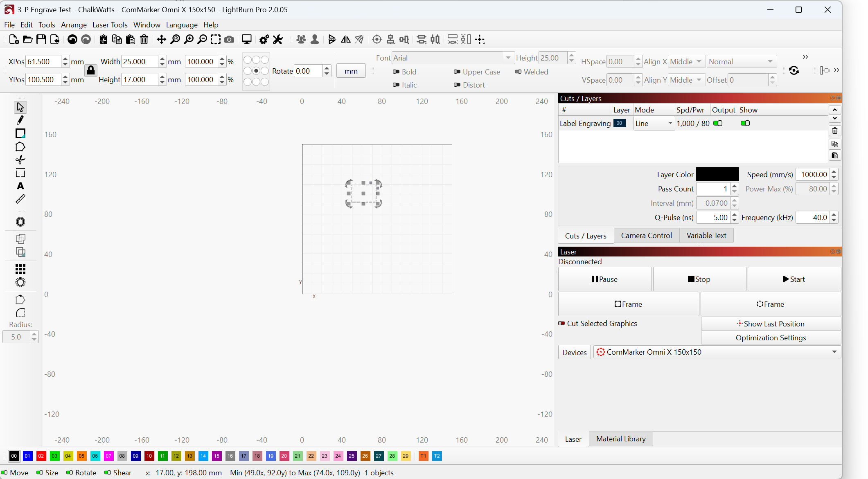Expand the Font selection dropdown

(508, 58)
